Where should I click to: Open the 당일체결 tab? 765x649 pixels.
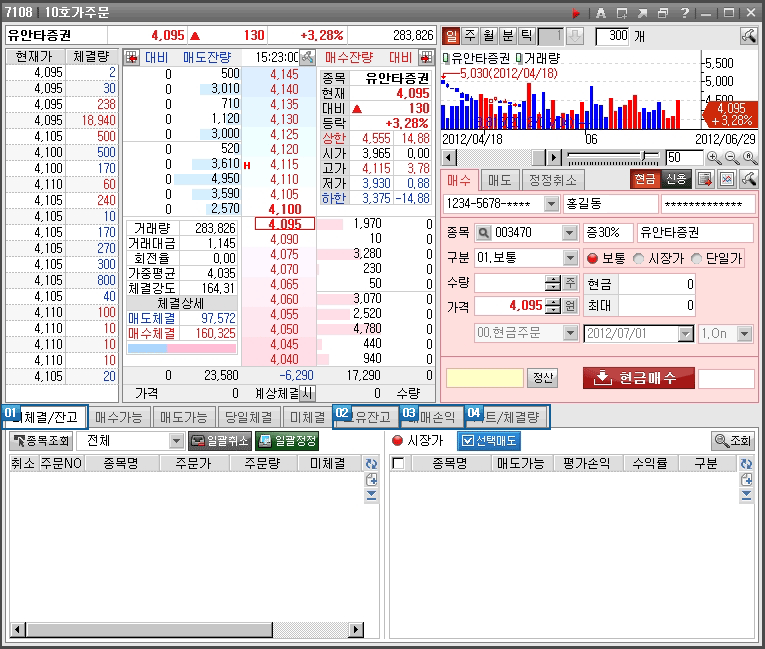(248, 417)
